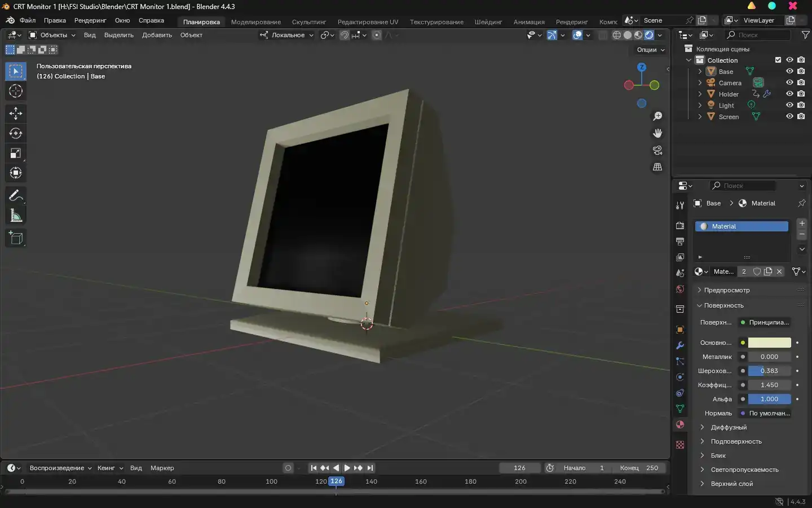The height and width of the screenshot is (508, 812).
Task: Open the Файл menu
Action: click(x=28, y=20)
